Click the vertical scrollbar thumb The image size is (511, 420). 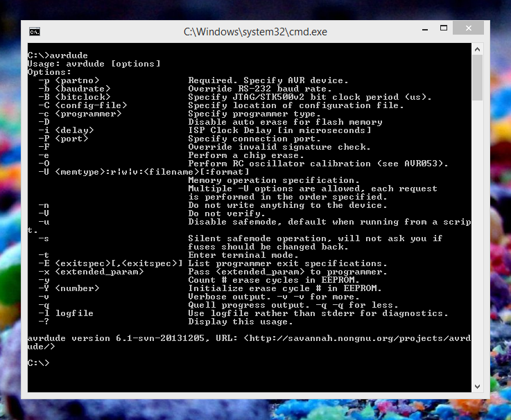click(477, 78)
